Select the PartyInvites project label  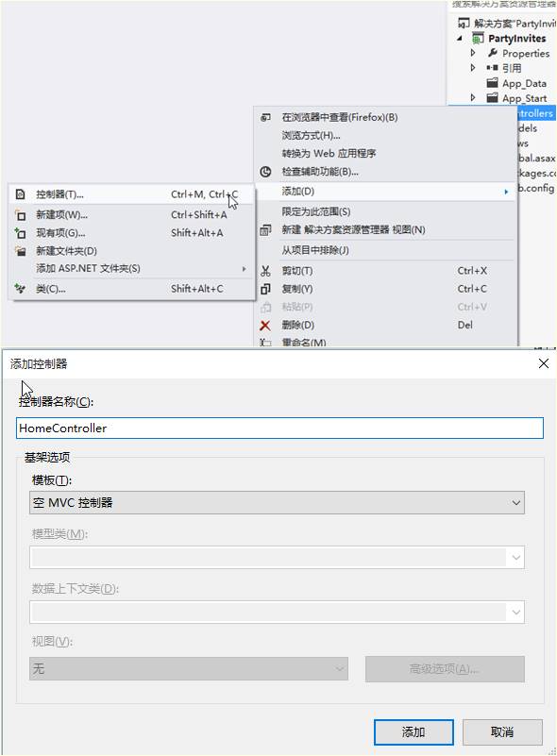point(517,39)
